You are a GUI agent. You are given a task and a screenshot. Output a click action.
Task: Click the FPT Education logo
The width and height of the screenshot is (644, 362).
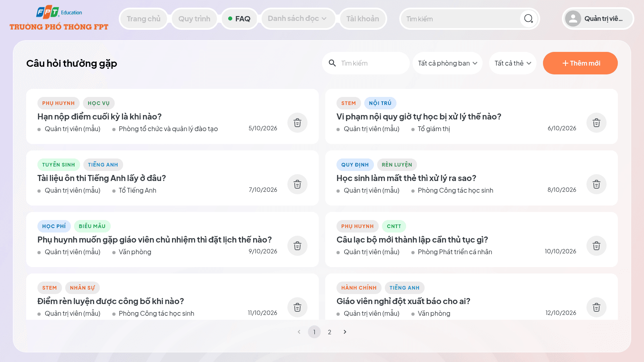pos(59,19)
